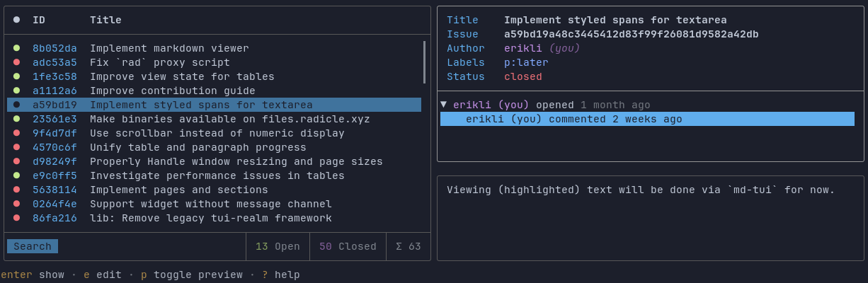Click red status dot of issue adc53a5
This screenshot has width=868, height=283.
pyautogui.click(x=16, y=62)
